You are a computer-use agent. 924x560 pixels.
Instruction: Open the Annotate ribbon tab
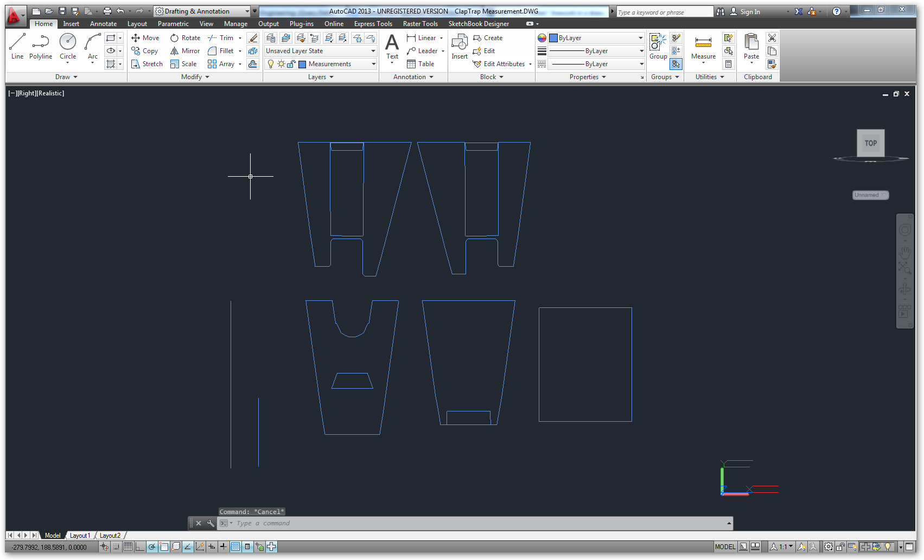103,24
